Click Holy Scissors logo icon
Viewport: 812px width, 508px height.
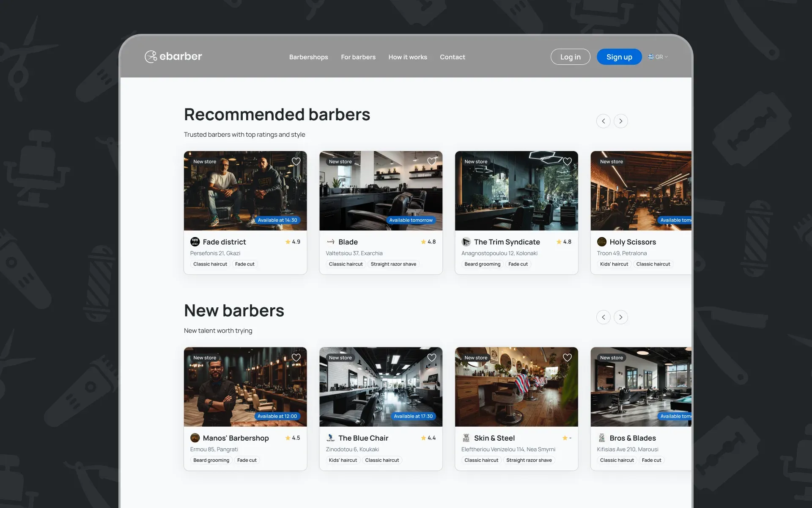point(602,242)
